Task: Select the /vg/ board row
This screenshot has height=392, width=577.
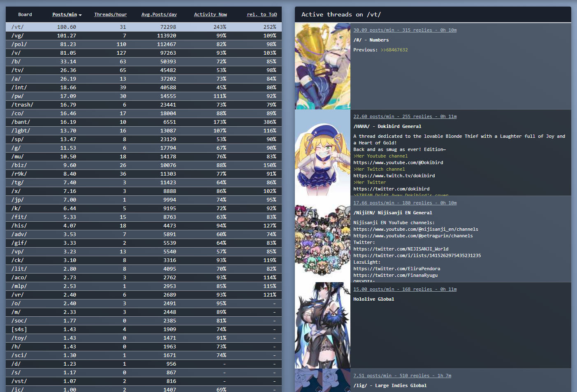Action: tap(144, 36)
